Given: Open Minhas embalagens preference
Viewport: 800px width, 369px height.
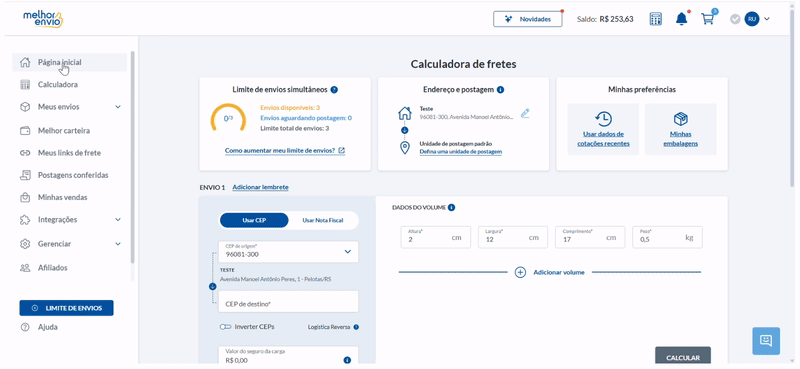Looking at the screenshot, I should 681,129.
